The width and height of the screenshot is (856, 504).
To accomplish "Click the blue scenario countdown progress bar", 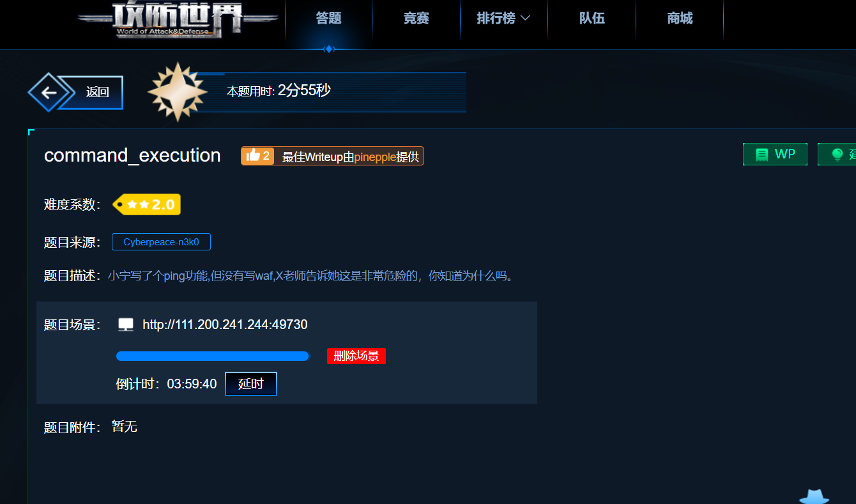I will point(213,356).
